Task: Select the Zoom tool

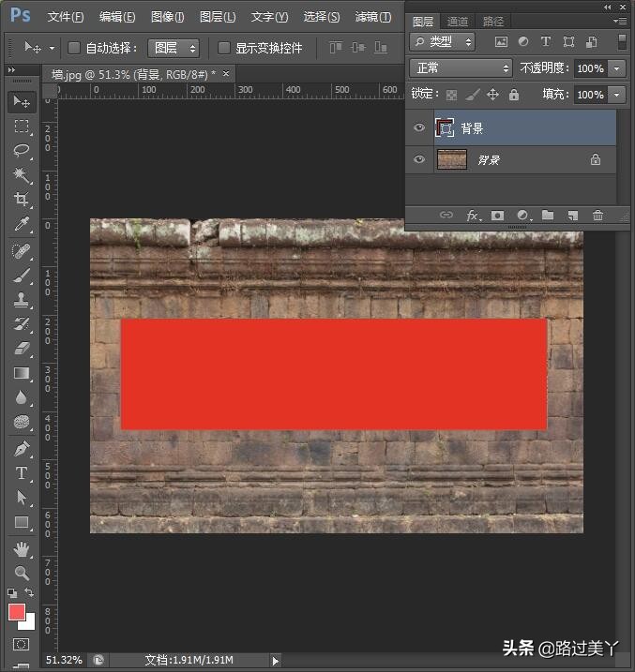Action: tap(22, 573)
